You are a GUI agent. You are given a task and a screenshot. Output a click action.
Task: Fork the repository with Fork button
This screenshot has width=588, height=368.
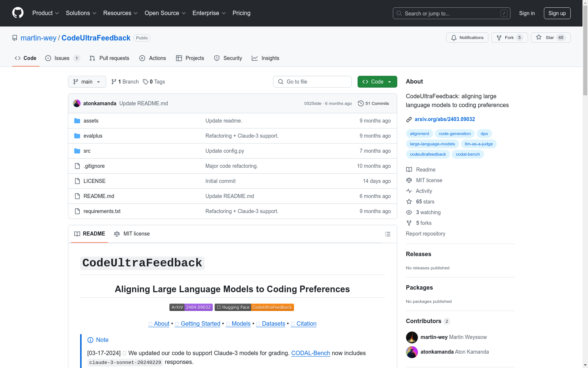coord(510,38)
